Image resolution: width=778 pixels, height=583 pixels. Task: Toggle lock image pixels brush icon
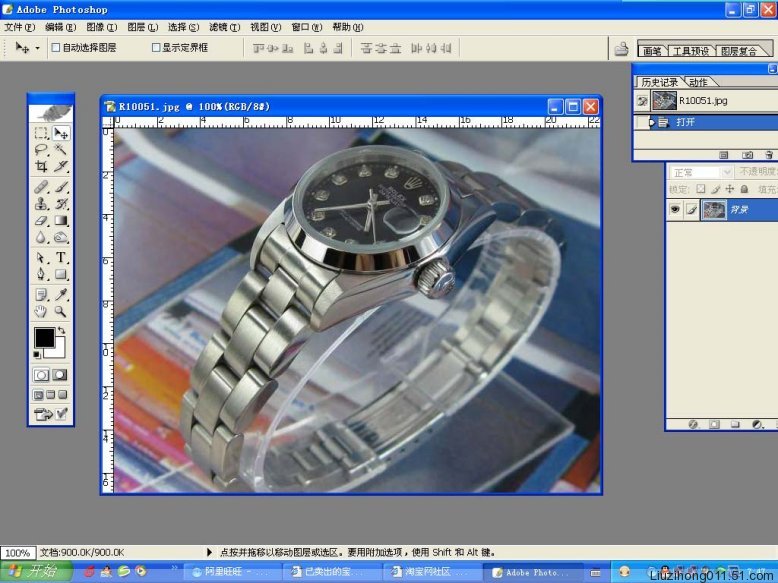715,189
